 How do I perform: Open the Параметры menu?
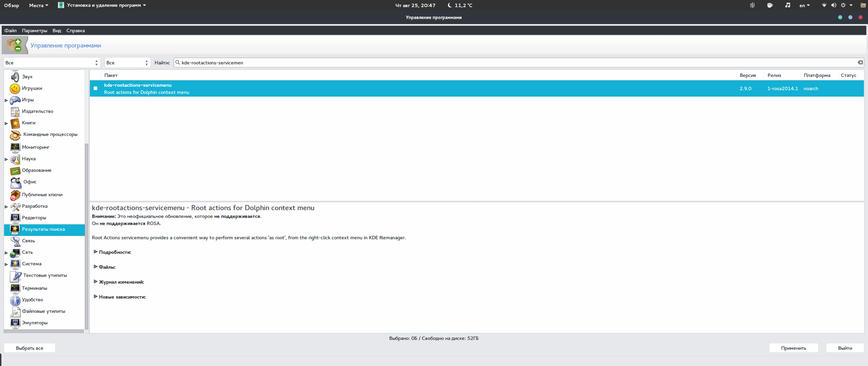[34, 30]
